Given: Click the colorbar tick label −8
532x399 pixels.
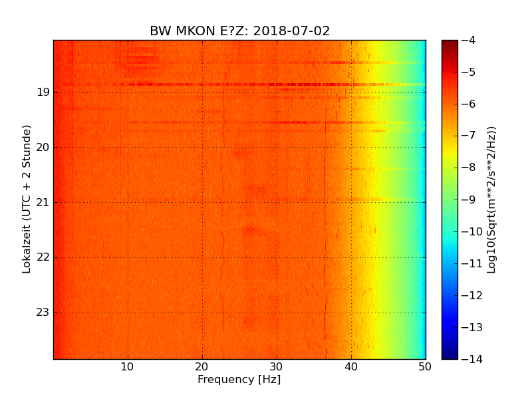Looking at the screenshot, I should point(468,168).
